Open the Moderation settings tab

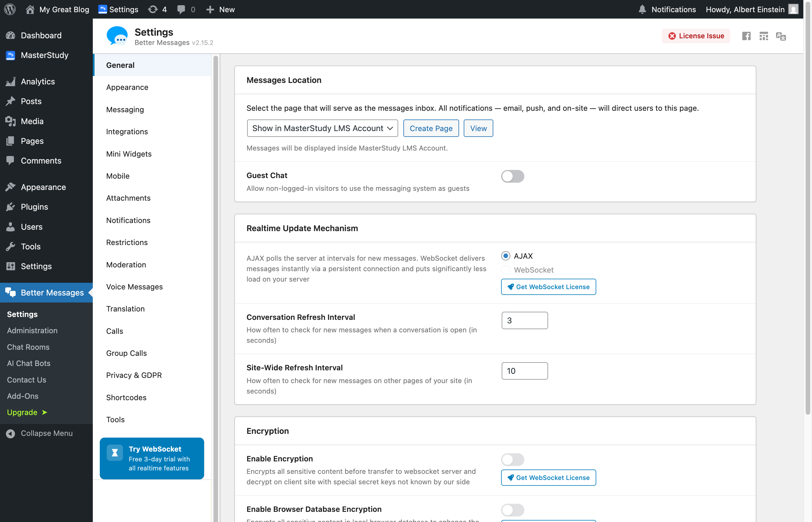tap(152, 265)
